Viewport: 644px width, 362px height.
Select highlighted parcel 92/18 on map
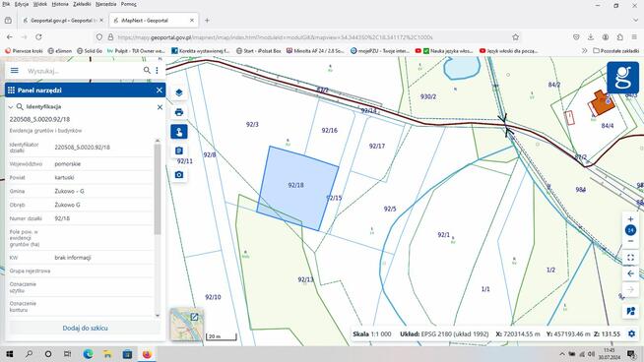[297, 188]
